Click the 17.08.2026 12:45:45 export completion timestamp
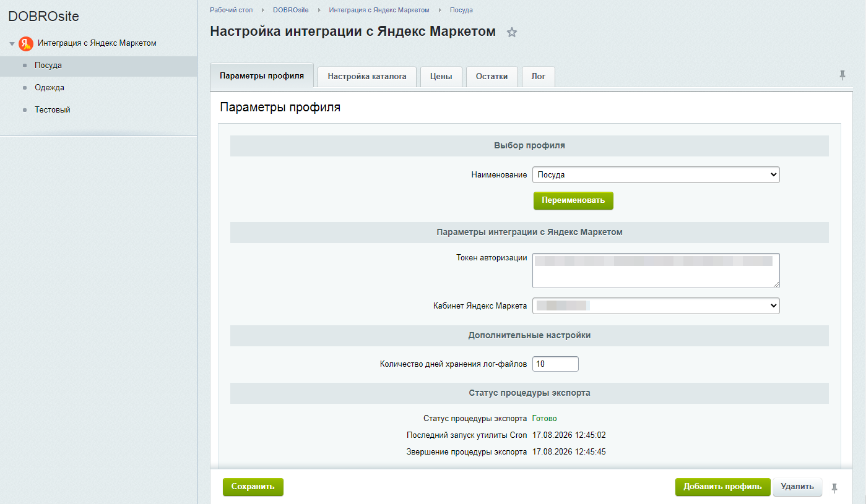 pyautogui.click(x=569, y=452)
